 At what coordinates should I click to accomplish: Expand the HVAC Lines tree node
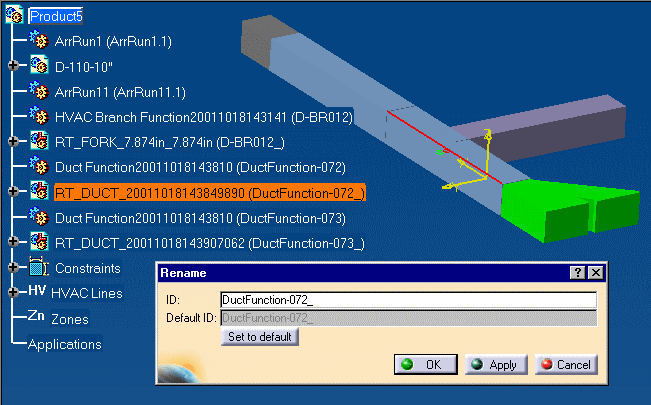tap(13, 293)
